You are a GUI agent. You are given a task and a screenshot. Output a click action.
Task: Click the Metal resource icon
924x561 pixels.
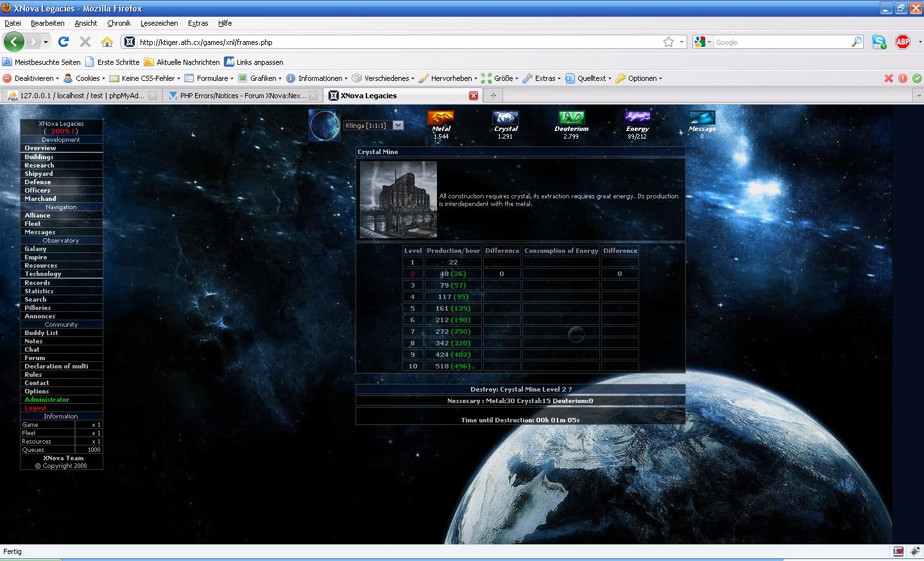[x=441, y=117]
